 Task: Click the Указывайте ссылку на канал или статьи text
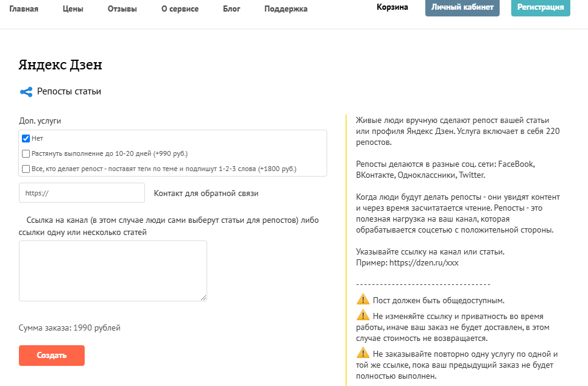click(430, 252)
